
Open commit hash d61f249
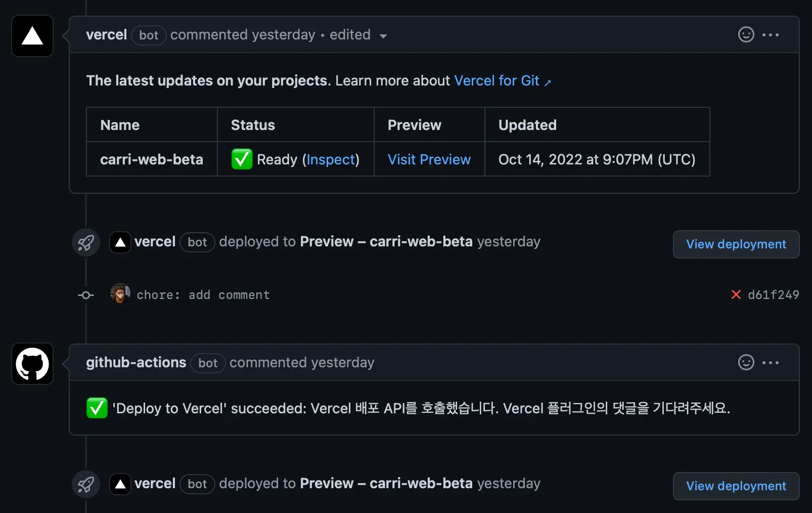click(773, 294)
